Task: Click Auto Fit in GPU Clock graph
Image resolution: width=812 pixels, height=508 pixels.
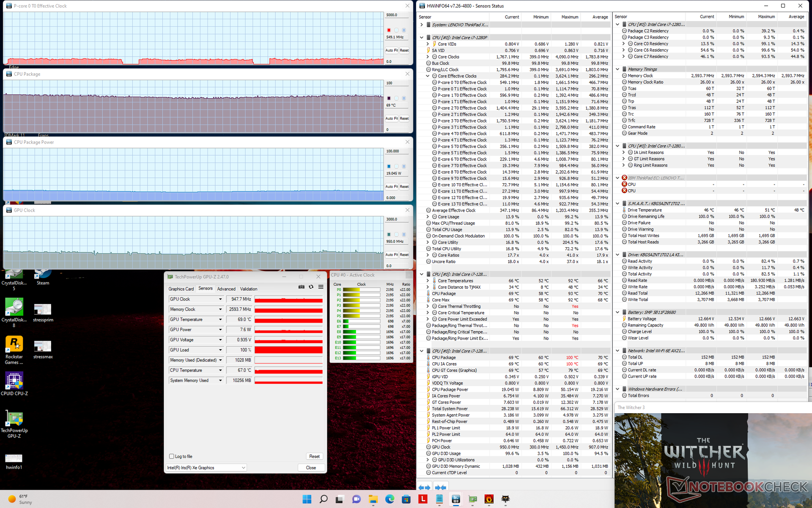Action: 391,255
